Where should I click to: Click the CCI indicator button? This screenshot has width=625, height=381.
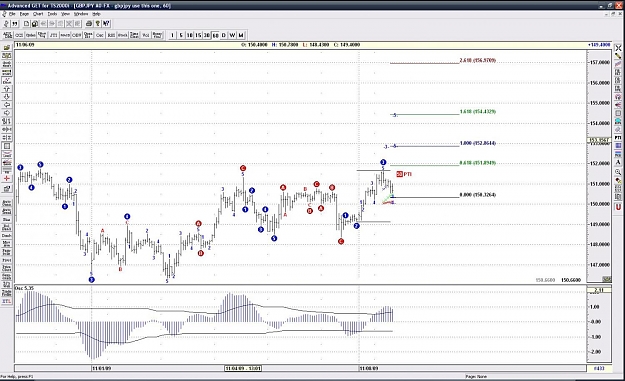pos(19,35)
